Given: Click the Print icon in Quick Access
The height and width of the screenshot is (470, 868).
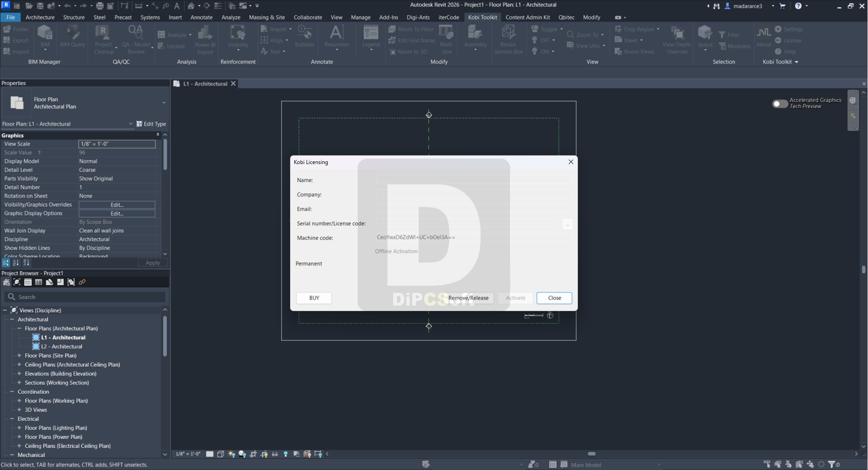Looking at the screenshot, I should click(100, 6).
